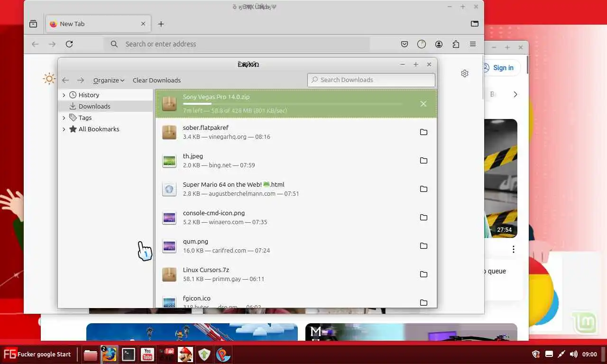Open the Firefox account icon
This screenshot has width=607, height=364.
click(439, 44)
